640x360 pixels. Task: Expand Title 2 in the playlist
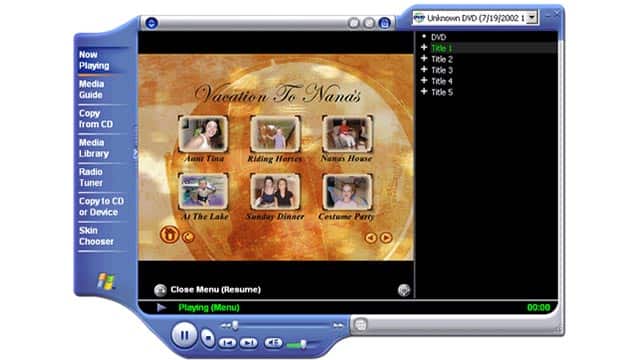coord(424,59)
